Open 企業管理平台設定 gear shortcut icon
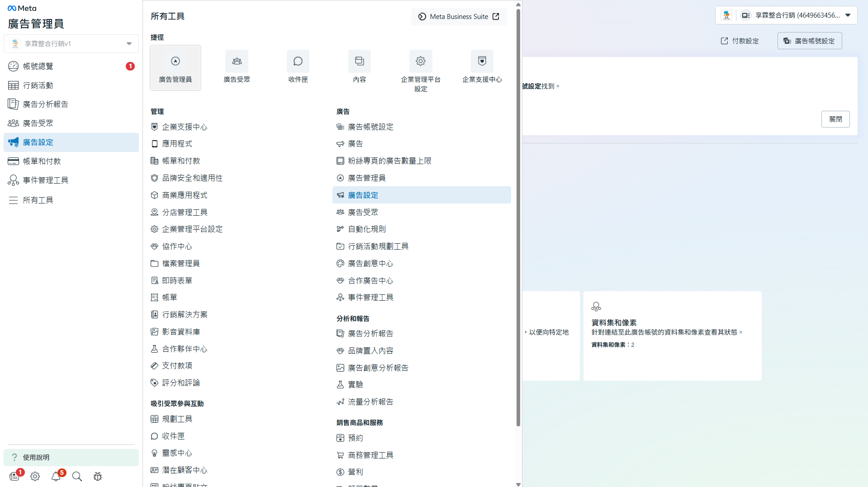Viewport: 868px width, 487px height. [421, 61]
